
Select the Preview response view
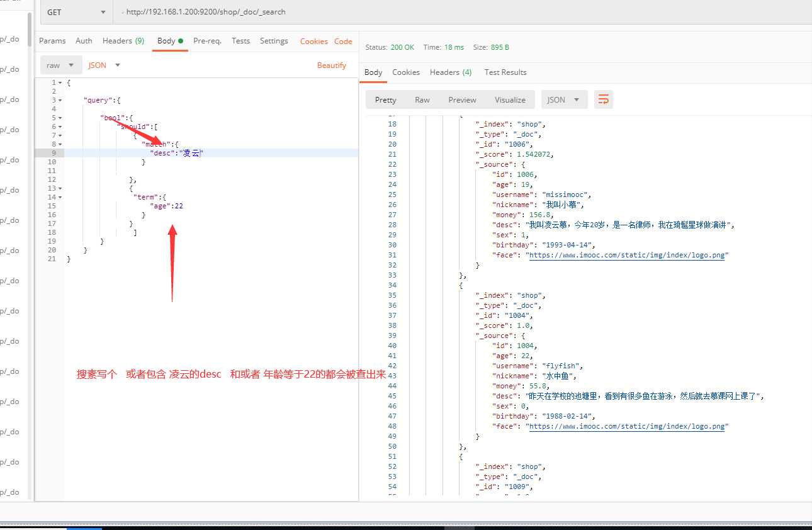point(463,100)
